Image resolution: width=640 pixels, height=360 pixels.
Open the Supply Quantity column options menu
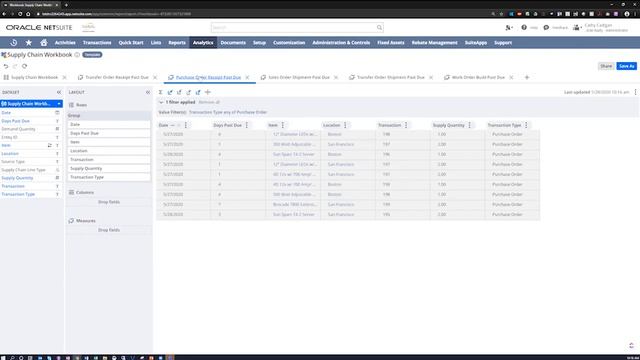(x=469, y=125)
